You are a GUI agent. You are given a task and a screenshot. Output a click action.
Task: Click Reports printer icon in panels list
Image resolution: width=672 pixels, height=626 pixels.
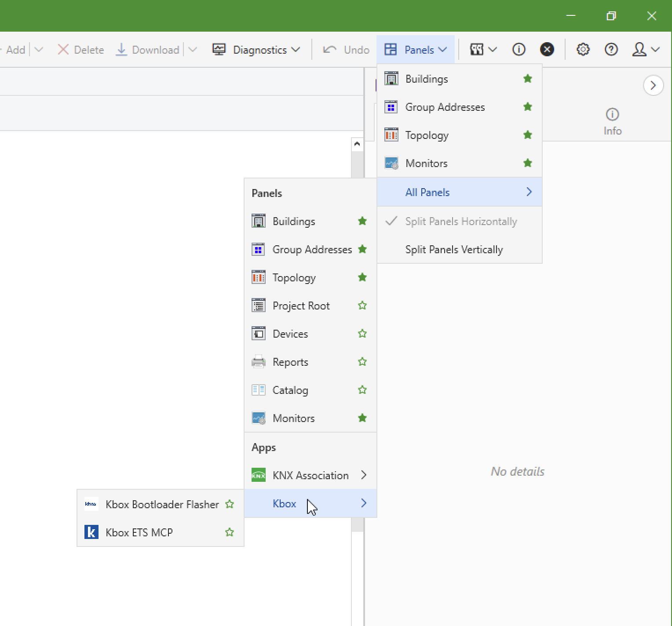tap(258, 362)
